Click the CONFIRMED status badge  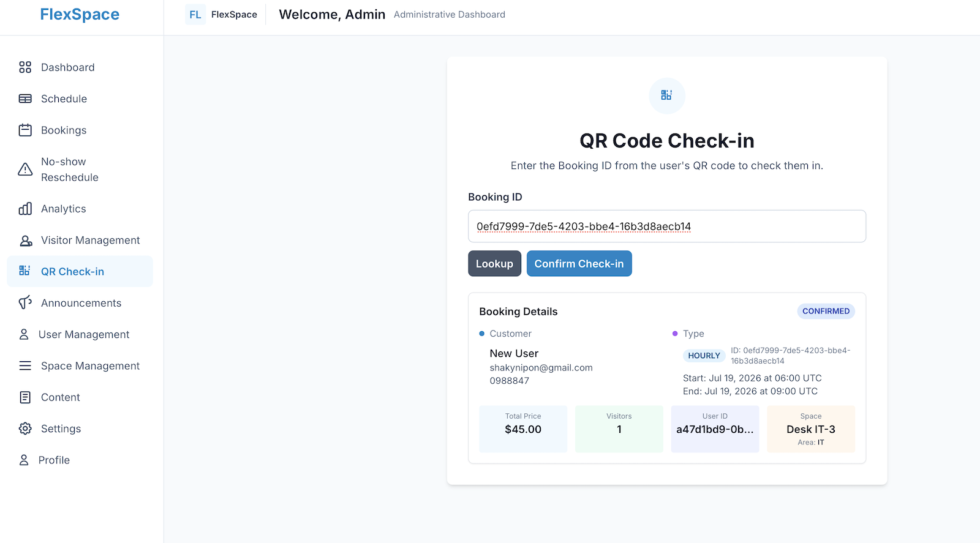pos(826,311)
